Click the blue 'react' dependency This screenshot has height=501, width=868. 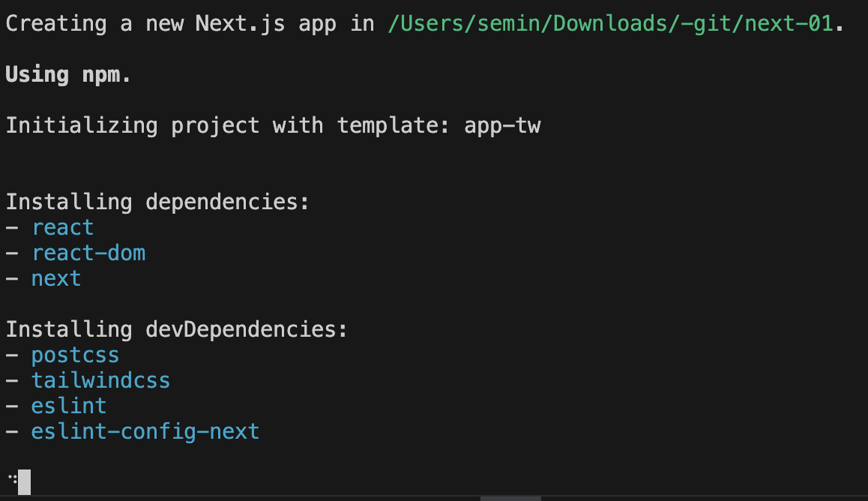(62, 227)
